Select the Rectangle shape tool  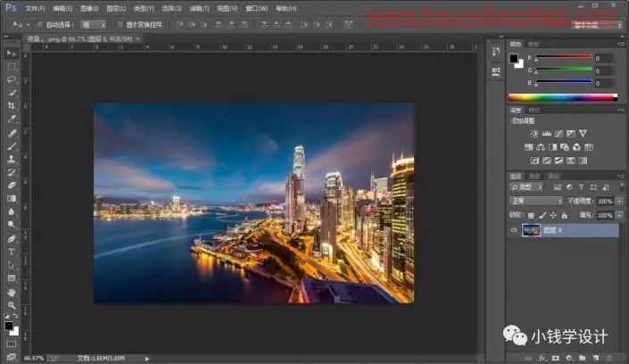(x=12, y=278)
